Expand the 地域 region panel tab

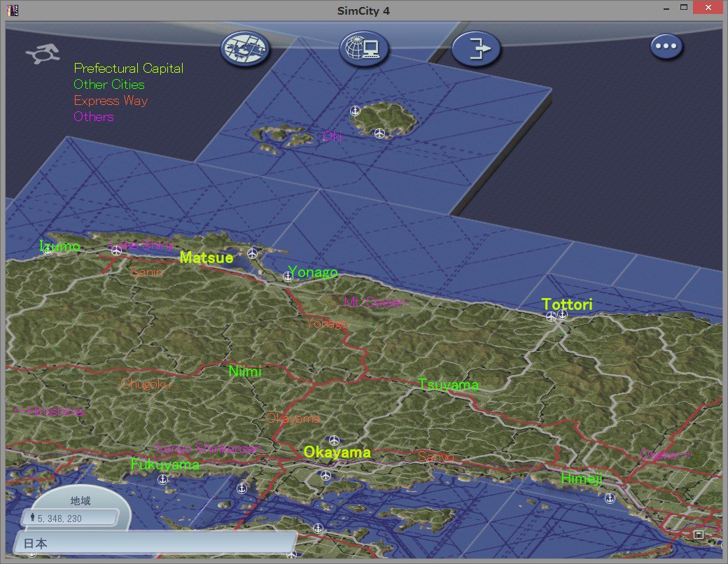click(x=80, y=500)
